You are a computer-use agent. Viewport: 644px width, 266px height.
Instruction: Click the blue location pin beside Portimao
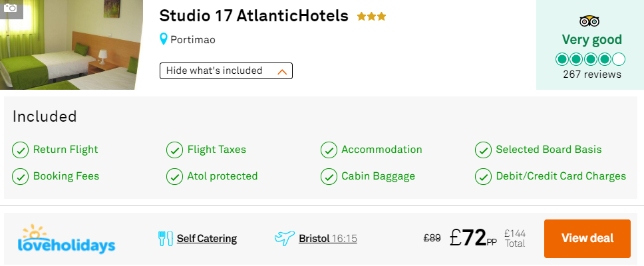(x=164, y=39)
